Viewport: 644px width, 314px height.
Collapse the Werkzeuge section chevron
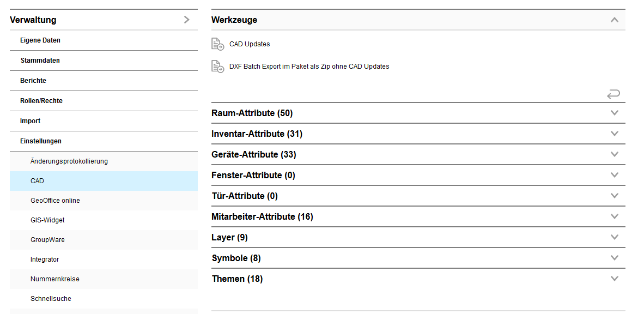615,20
